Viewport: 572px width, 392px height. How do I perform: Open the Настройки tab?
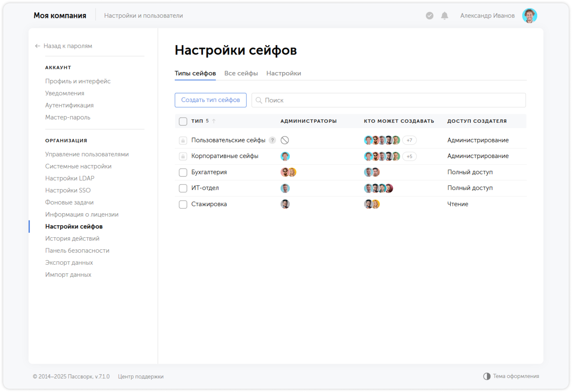click(x=284, y=73)
